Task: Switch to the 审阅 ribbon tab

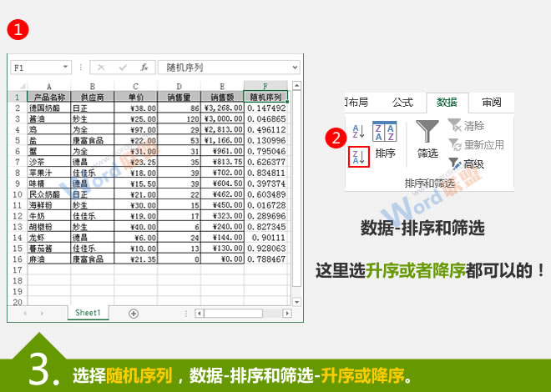Action: coord(491,103)
